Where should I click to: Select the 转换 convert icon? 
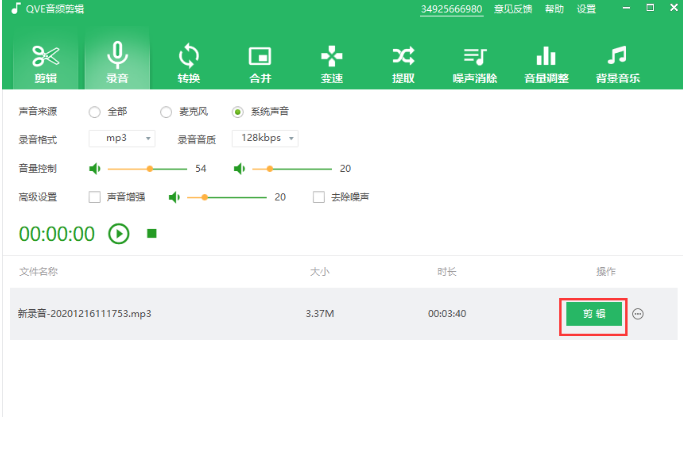(188, 61)
